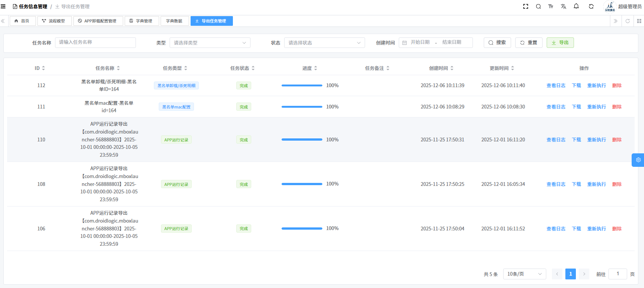Click the tab bar reload icon
This screenshot has width=644, height=288.
pyautogui.click(x=628, y=21)
